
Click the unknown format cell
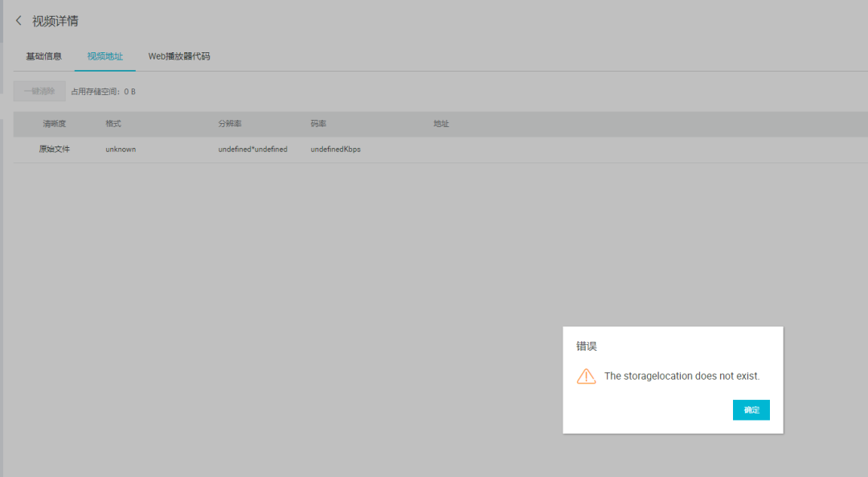tap(121, 149)
